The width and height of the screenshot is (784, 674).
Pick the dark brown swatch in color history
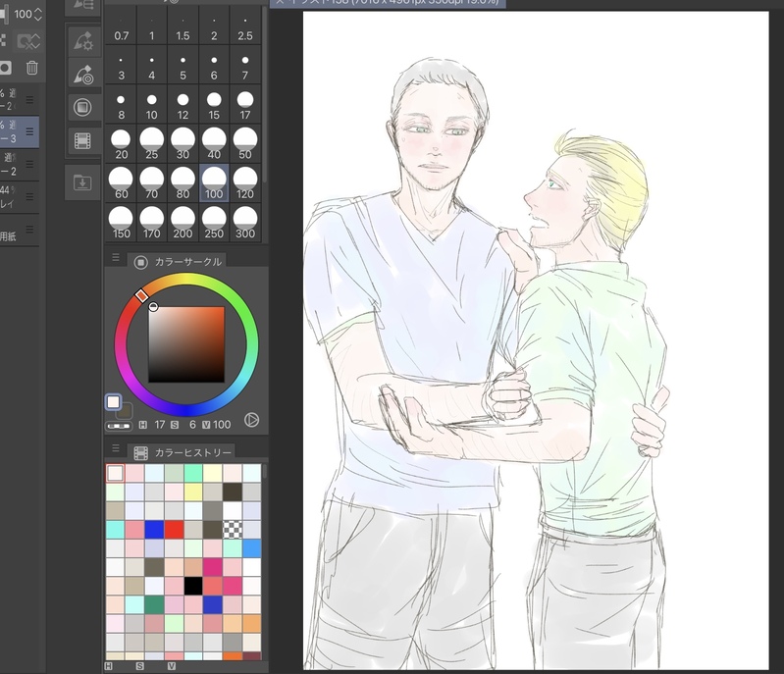coord(232,492)
